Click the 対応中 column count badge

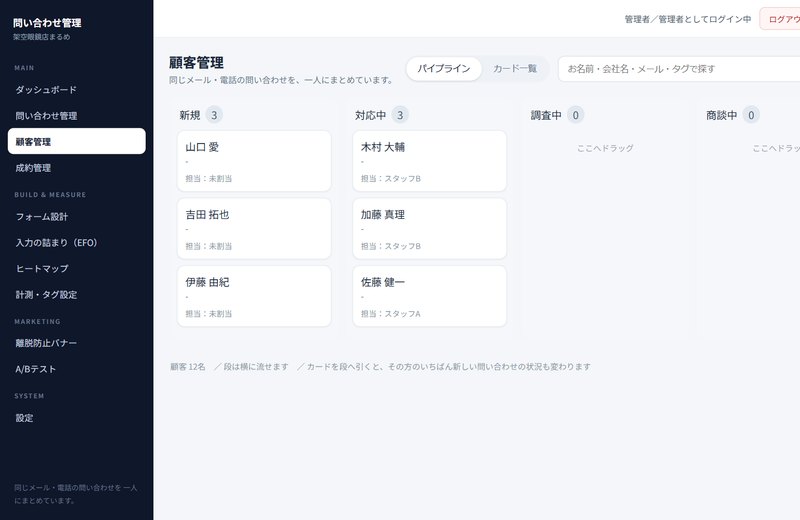[x=400, y=115]
